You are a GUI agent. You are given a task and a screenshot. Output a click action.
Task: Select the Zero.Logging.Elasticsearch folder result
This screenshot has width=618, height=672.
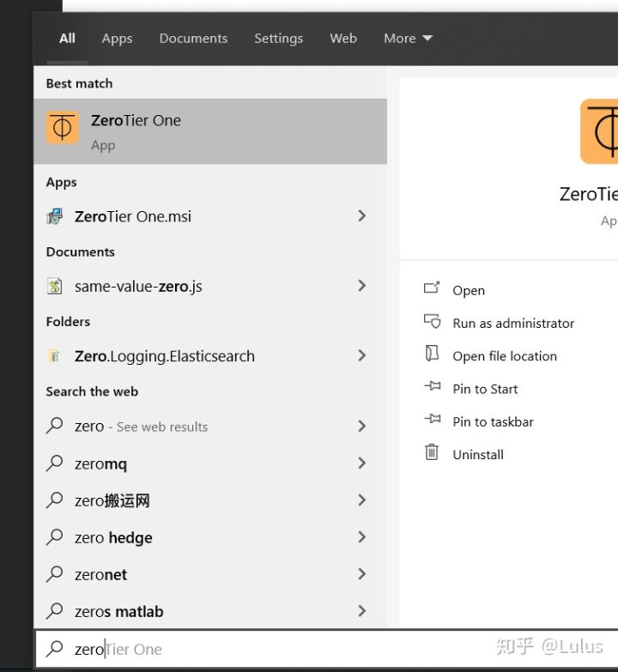click(210, 355)
